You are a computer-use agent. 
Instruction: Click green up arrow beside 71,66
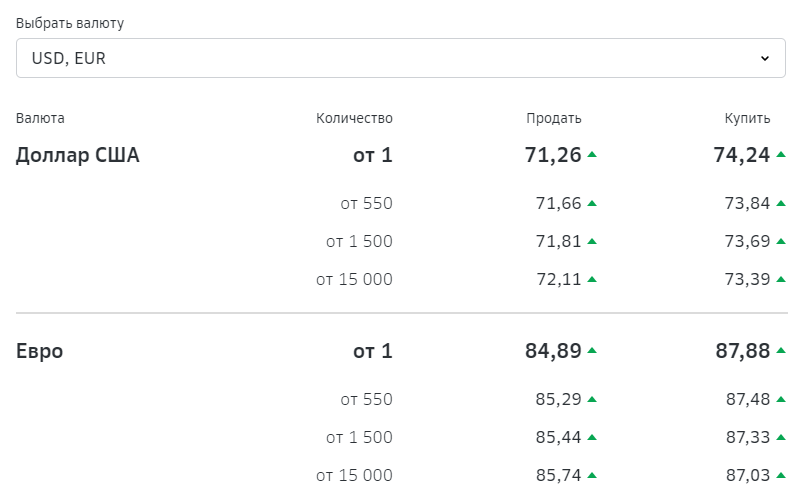pyautogui.click(x=592, y=204)
